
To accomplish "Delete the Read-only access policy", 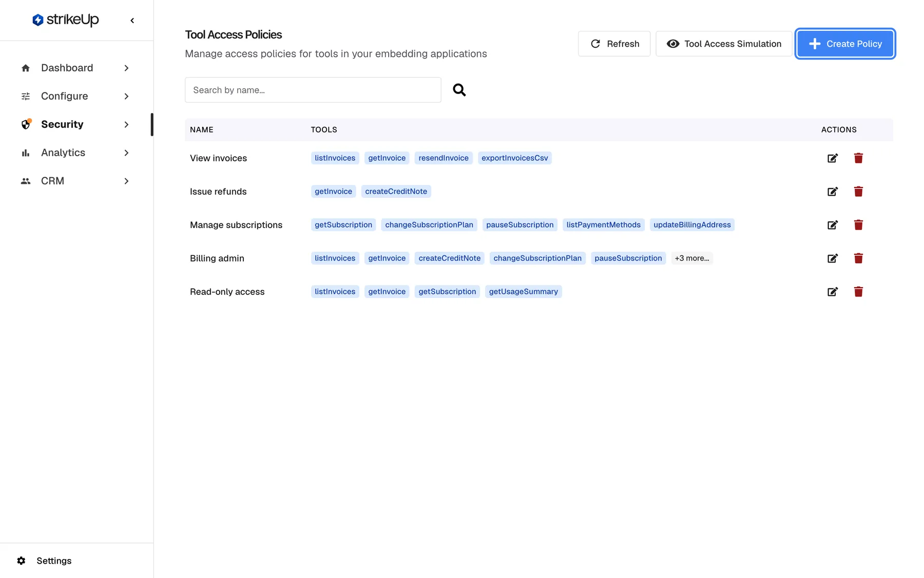I will pyautogui.click(x=858, y=292).
